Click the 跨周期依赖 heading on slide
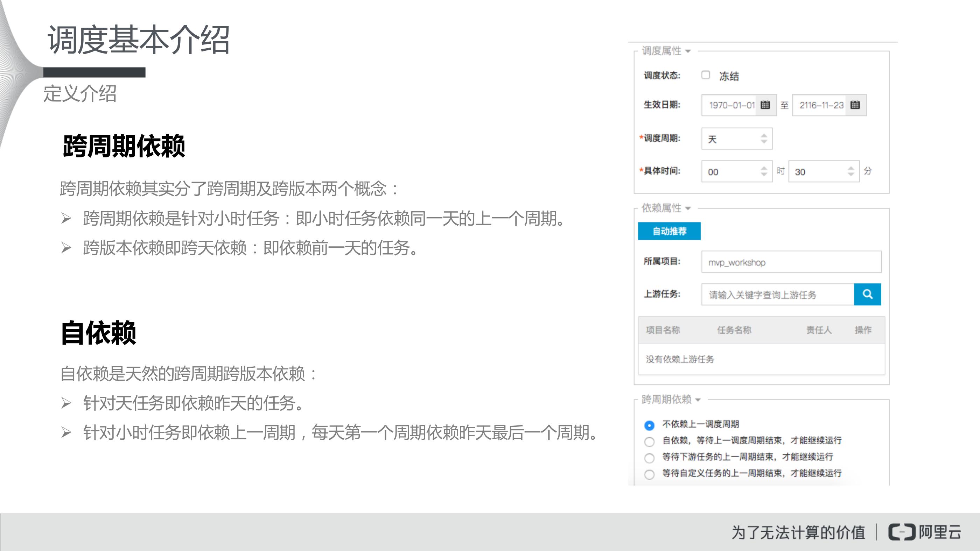980x551 pixels. 124,146
